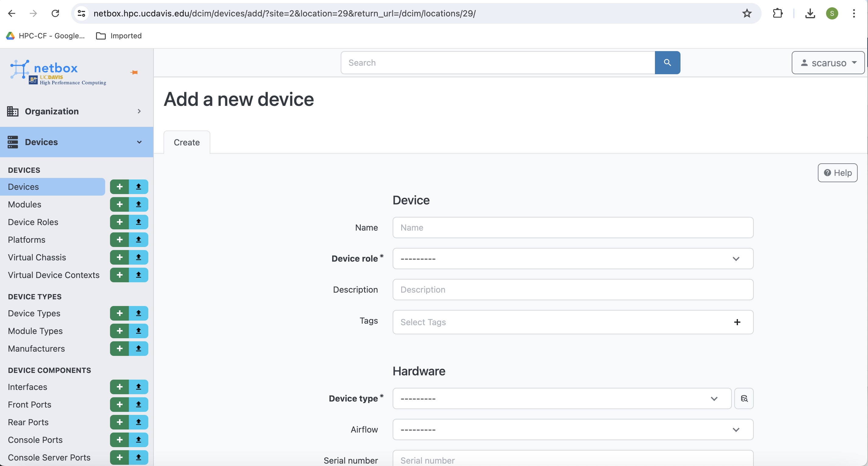Screen dimensions: 868x466
Task: Click the add button for Device Roles
Action: (x=119, y=222)
